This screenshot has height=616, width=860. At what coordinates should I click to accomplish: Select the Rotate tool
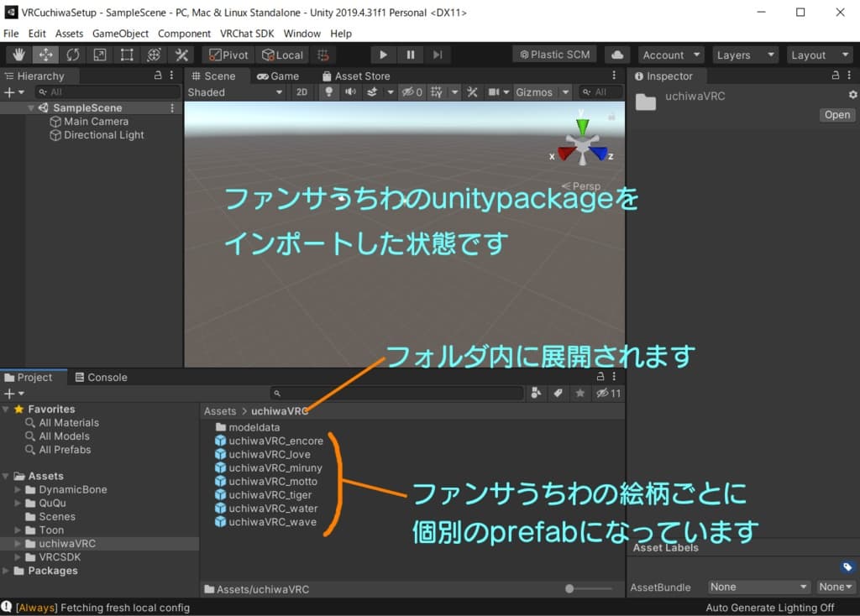point(73,55)
